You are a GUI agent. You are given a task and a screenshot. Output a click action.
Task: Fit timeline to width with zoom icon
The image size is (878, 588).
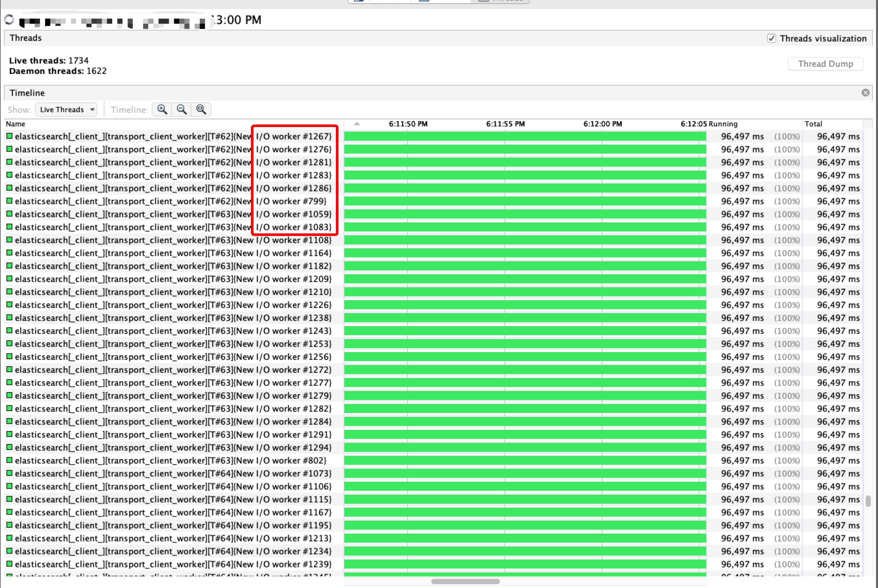(201, 110)
